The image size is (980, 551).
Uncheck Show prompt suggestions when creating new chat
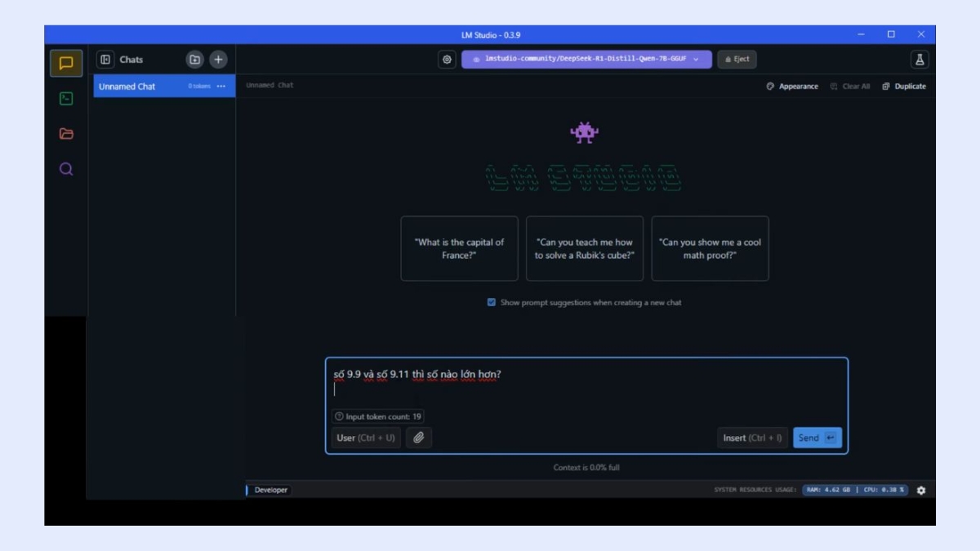click(x=491, y=302)
